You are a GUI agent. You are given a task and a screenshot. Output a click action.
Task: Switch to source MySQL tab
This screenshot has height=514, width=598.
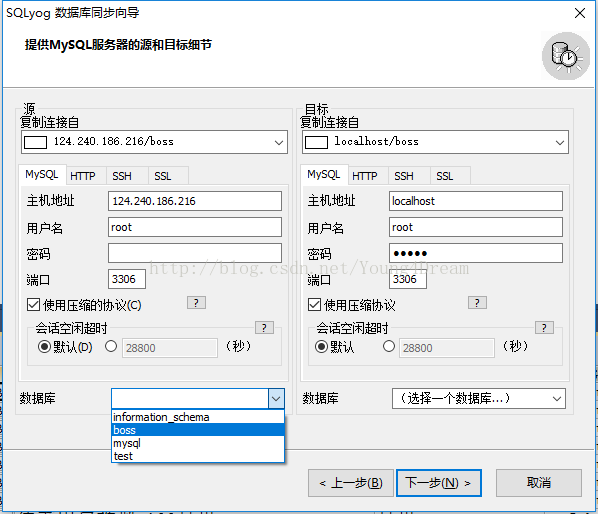coord(42,175)
